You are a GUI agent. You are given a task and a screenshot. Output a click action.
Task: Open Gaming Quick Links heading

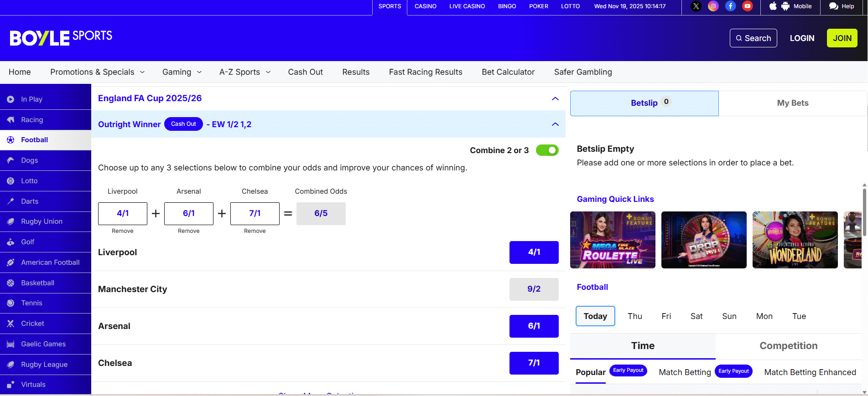pyautogui.click(x=615, y=199)
